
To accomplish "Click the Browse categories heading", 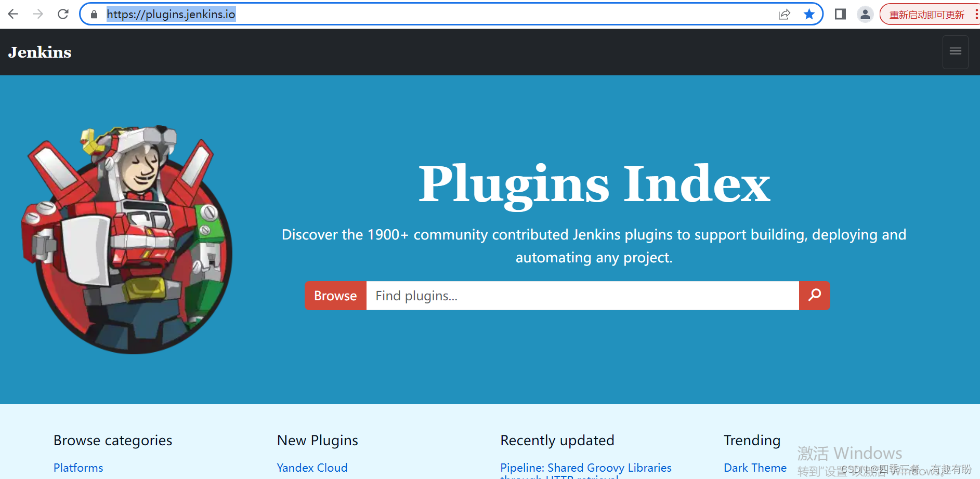I will (x=113, y=441).
